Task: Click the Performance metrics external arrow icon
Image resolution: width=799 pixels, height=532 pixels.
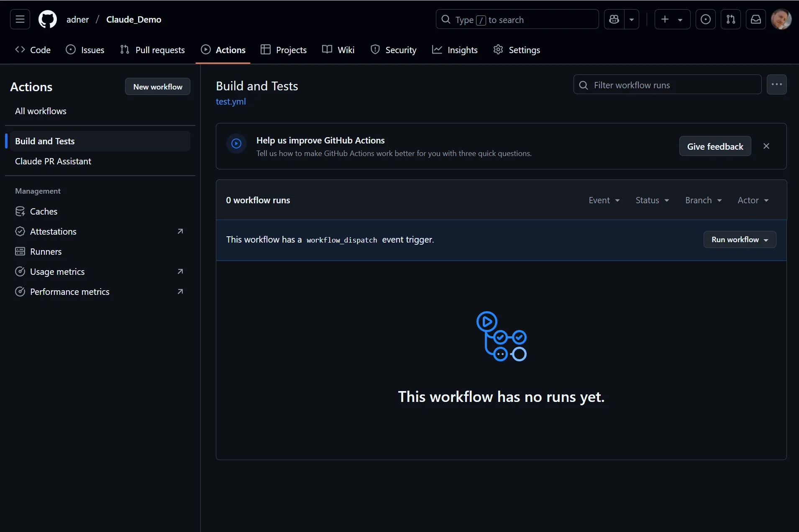Action: click(x=180, y=292)
